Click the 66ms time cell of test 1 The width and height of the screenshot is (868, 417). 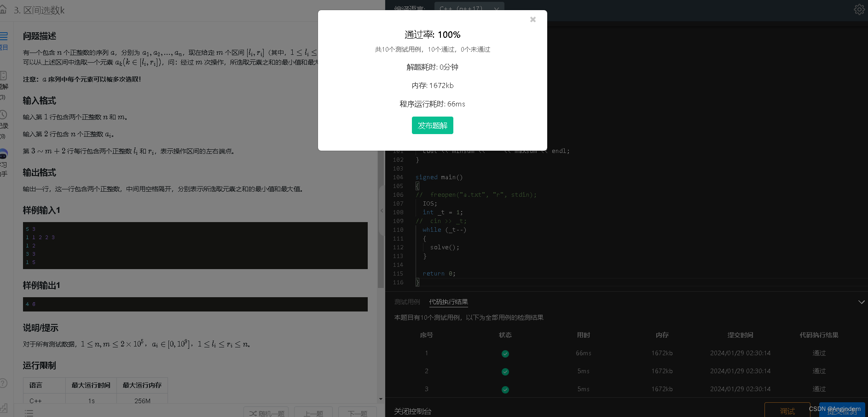coord(583,353)
